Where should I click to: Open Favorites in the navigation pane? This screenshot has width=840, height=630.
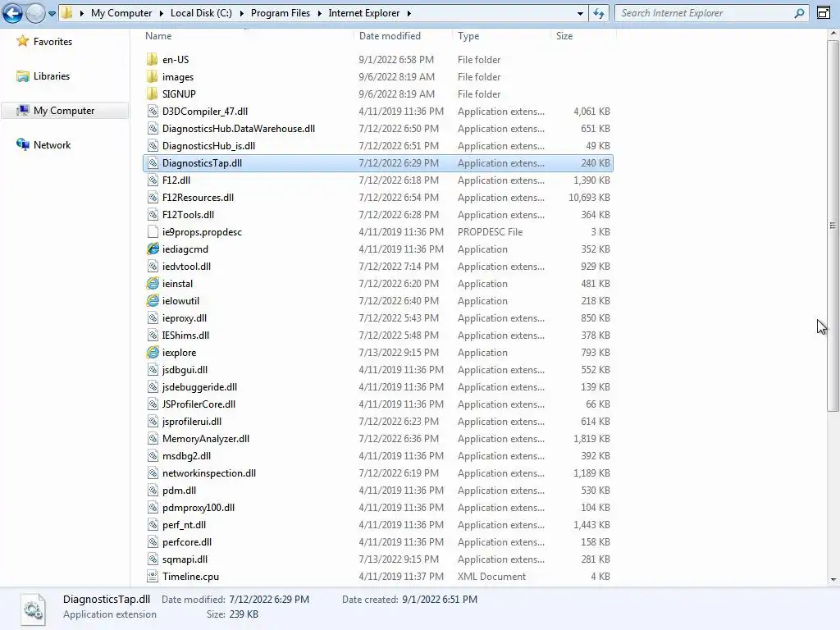(52, 42)
